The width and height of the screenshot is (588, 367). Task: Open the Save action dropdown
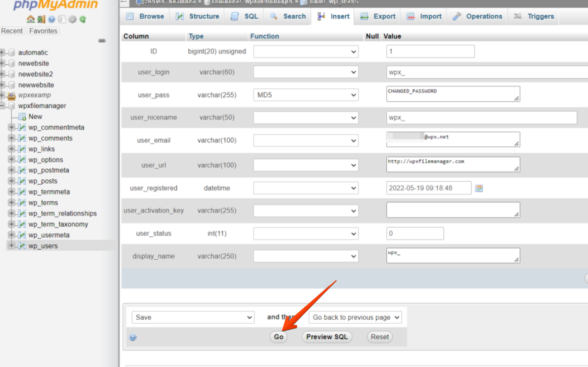[193, 317]
